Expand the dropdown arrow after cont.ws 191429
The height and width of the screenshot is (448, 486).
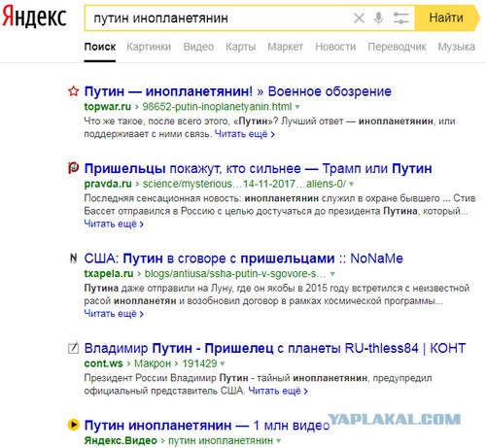point(223,363)
